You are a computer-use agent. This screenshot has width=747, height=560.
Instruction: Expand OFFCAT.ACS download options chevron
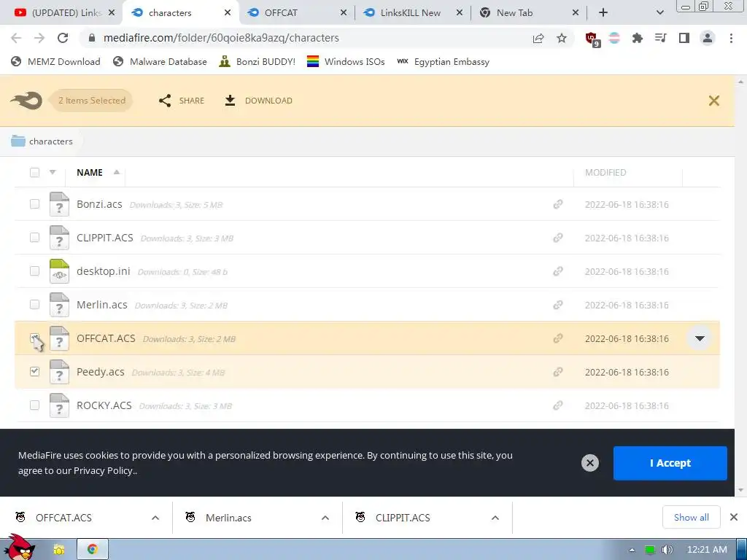click(155, 518)
